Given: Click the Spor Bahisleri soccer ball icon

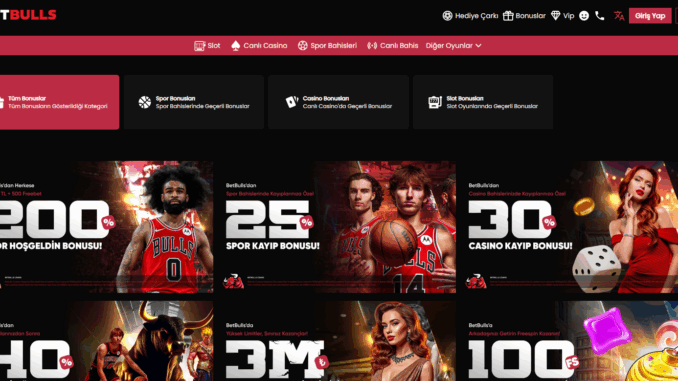Looking at the screenshot, I should tap(303, 46).
